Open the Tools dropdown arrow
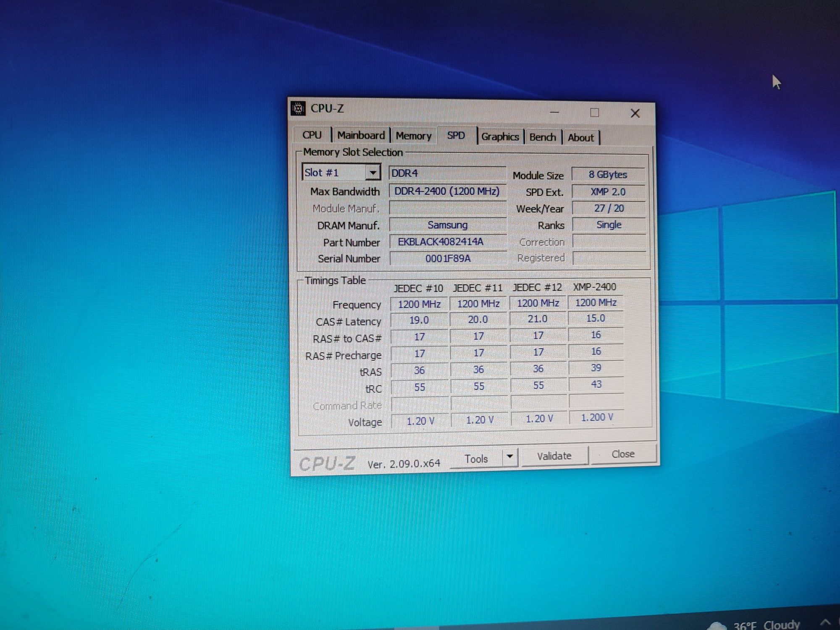Viewport: 840px width, 630px height. (x=510, y=457)
